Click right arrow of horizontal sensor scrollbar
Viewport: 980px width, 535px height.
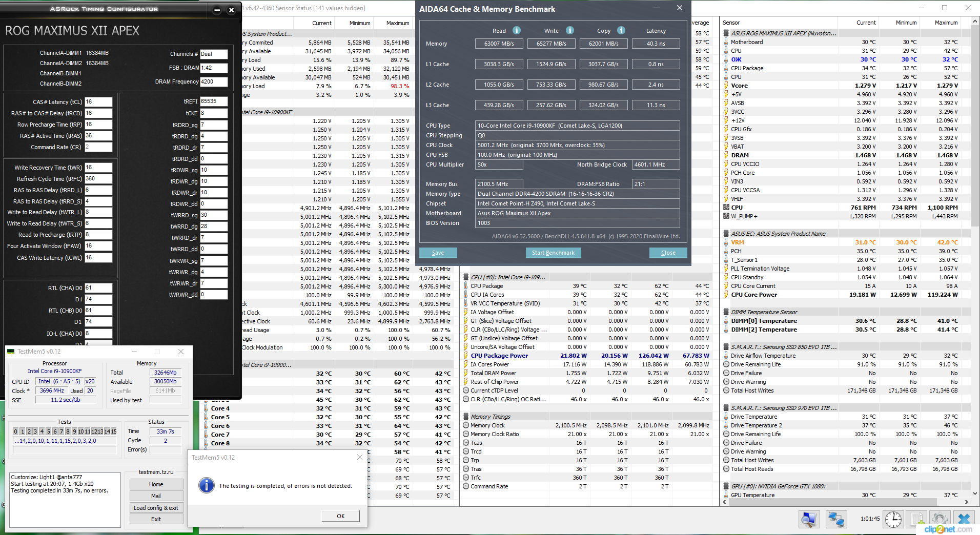(966, 502)
